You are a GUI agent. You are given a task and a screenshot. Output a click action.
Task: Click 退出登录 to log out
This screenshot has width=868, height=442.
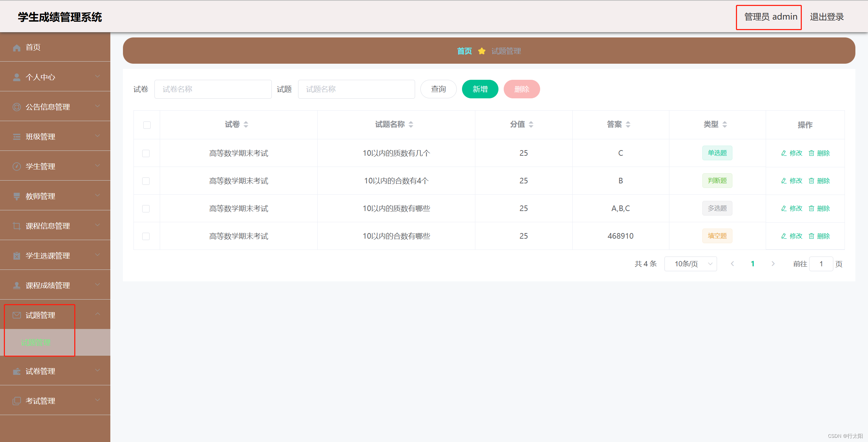(x=827, y=17)
